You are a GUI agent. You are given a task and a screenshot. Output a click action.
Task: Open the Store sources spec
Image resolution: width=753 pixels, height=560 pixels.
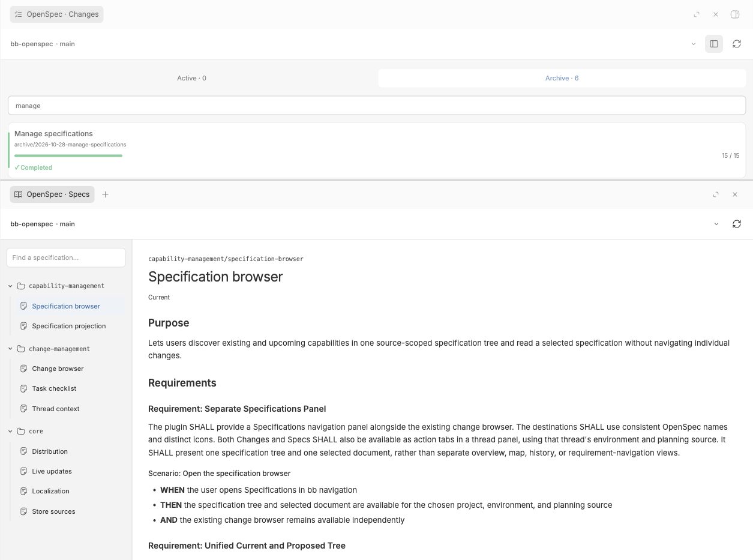tap(71, 511)
